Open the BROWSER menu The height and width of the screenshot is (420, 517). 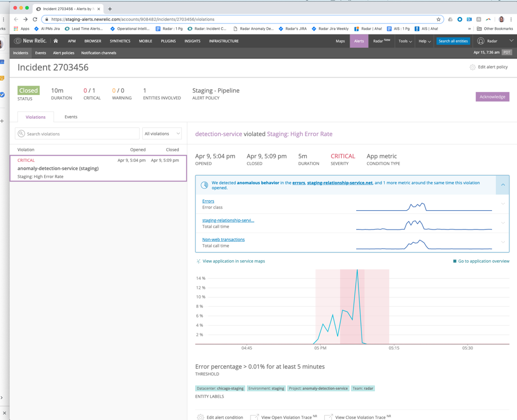(x=93, y=41)
